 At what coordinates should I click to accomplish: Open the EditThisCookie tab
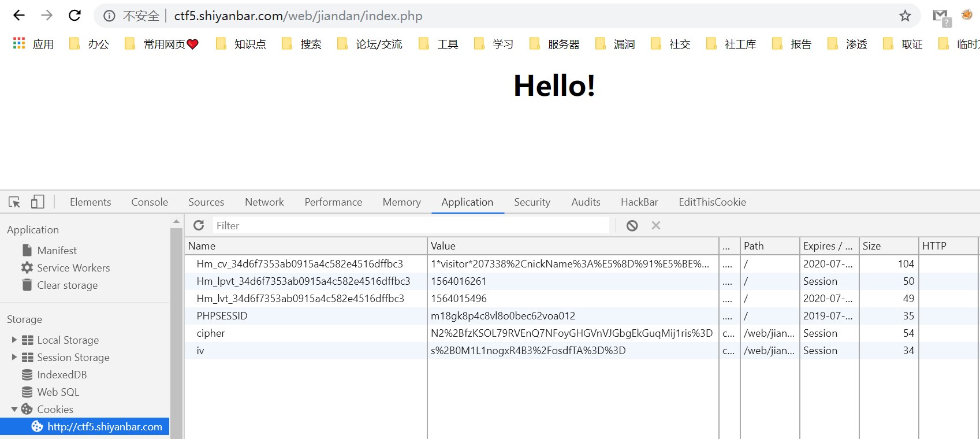click(x=712, y=202)
